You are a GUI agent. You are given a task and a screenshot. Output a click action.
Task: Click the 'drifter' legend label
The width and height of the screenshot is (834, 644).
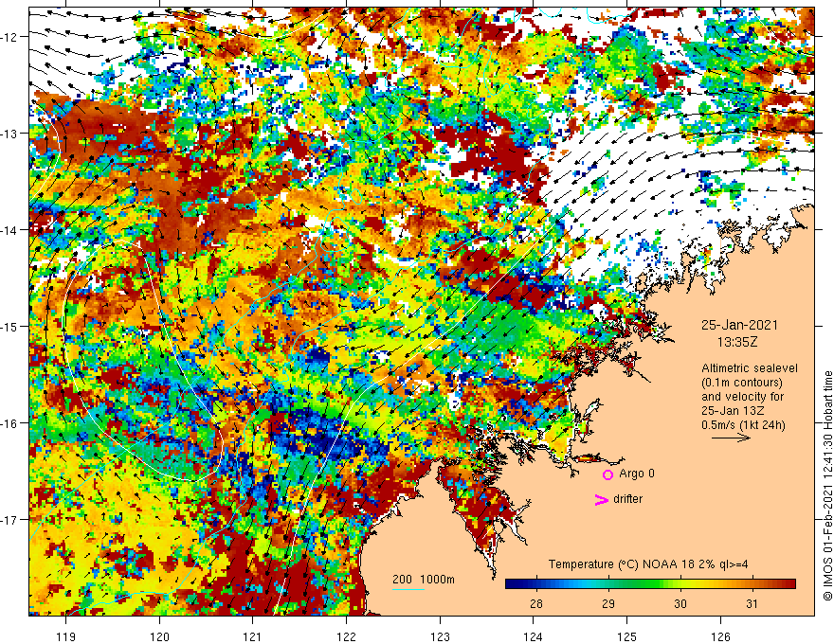627,499
